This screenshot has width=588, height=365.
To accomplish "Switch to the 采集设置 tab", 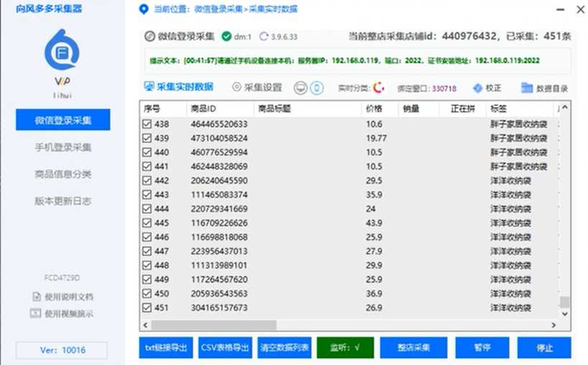I will (x=257, y=87).
